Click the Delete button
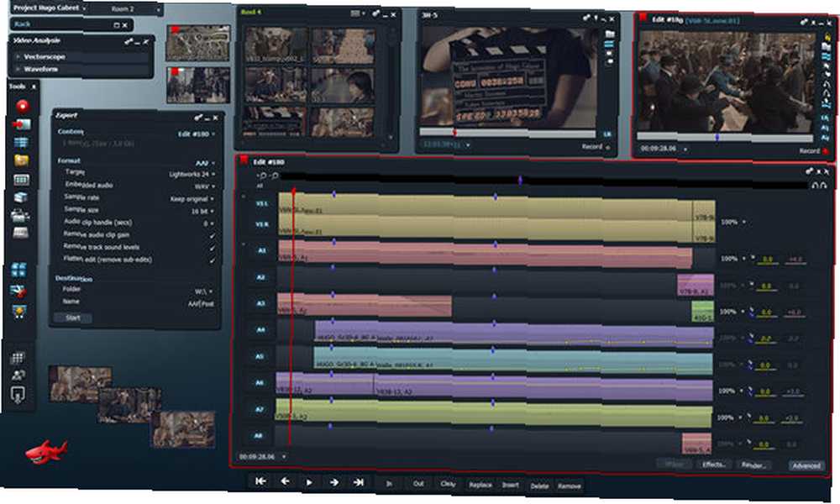 539,486
